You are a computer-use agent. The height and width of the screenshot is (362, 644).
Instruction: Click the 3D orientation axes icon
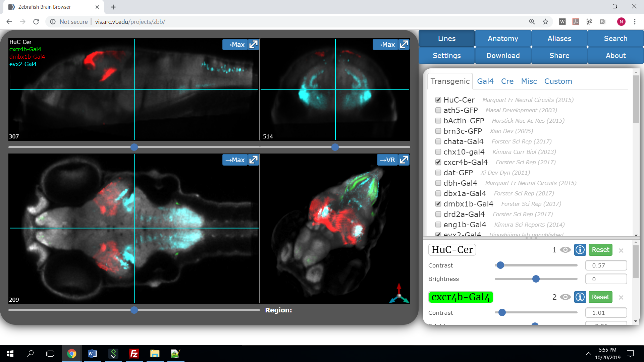pyautogui.click(x=399, y=294)
